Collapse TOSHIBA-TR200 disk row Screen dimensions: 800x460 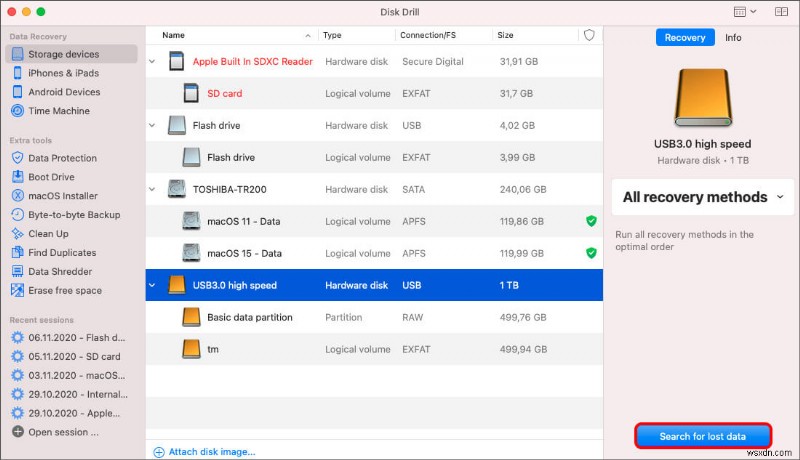click(152, 189)
